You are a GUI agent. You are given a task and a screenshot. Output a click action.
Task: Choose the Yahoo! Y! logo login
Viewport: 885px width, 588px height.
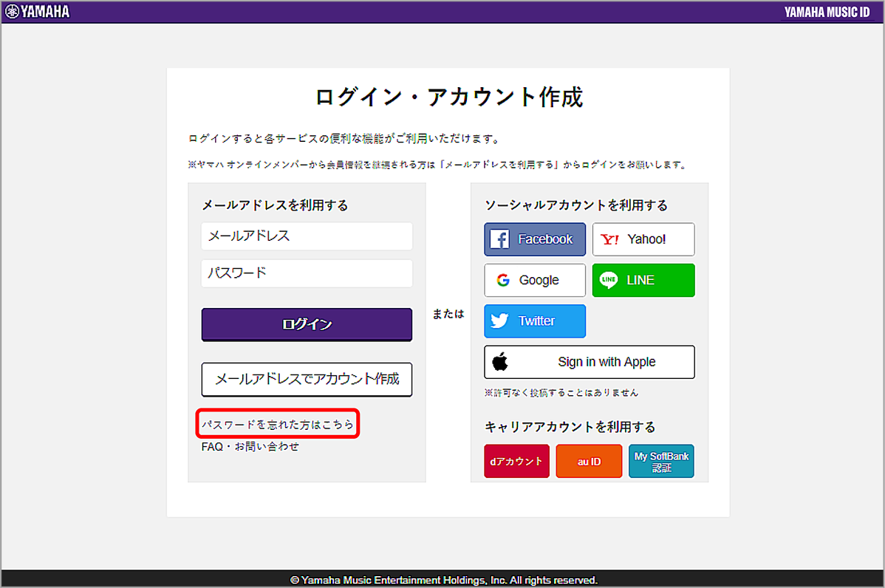point(610,239)
